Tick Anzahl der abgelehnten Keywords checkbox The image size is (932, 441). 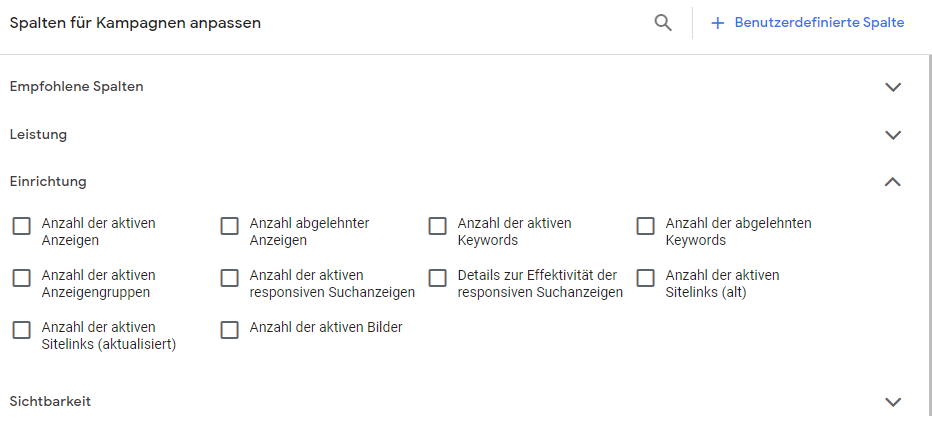pyautogui.click(x=646, y=226)
